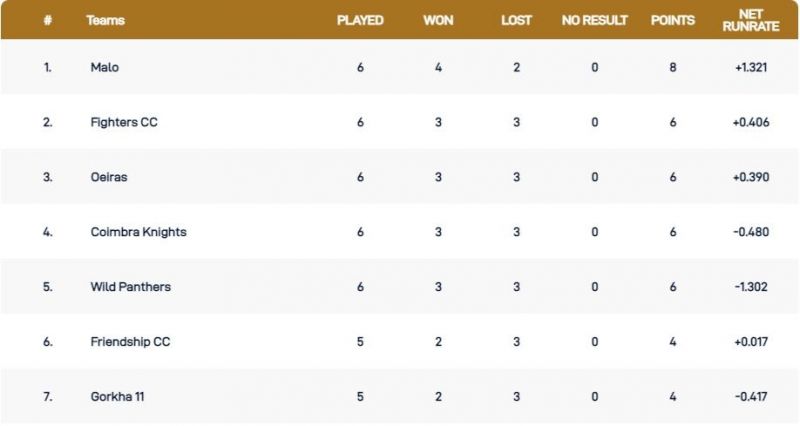Click the LOST column header
The width and height of the screenshot is (800, 426).
(516, 20)
